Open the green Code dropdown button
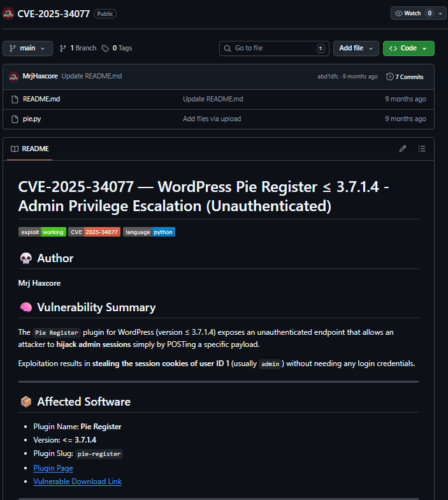This screenshot has height=500, width=448. (408, 48)
